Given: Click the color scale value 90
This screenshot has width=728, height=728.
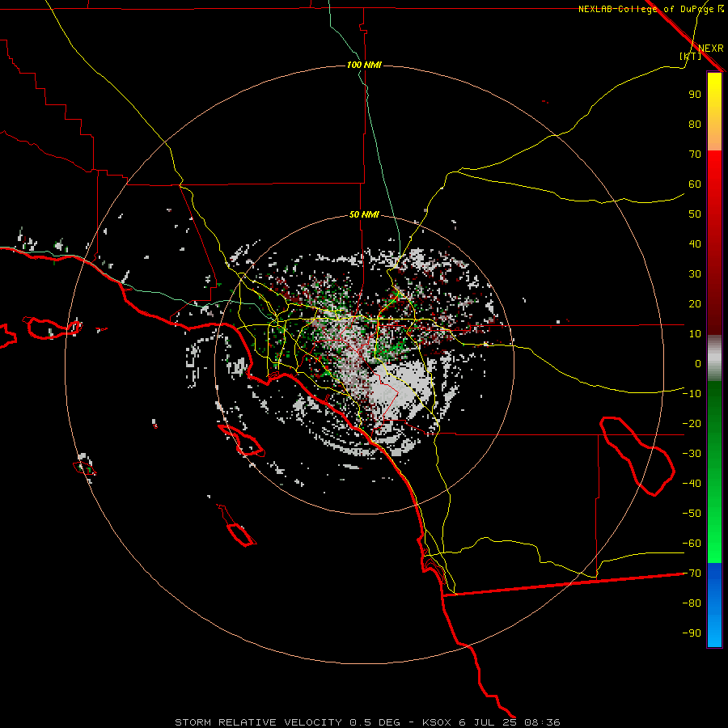Looking at the screenshot, I should pyautogui.click(x=695, y=95).
